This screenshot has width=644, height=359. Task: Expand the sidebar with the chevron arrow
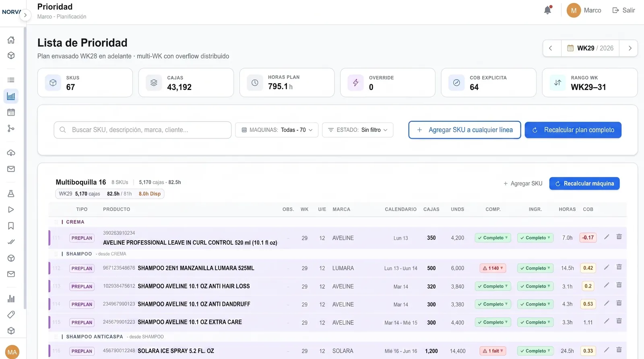point(25,15)
